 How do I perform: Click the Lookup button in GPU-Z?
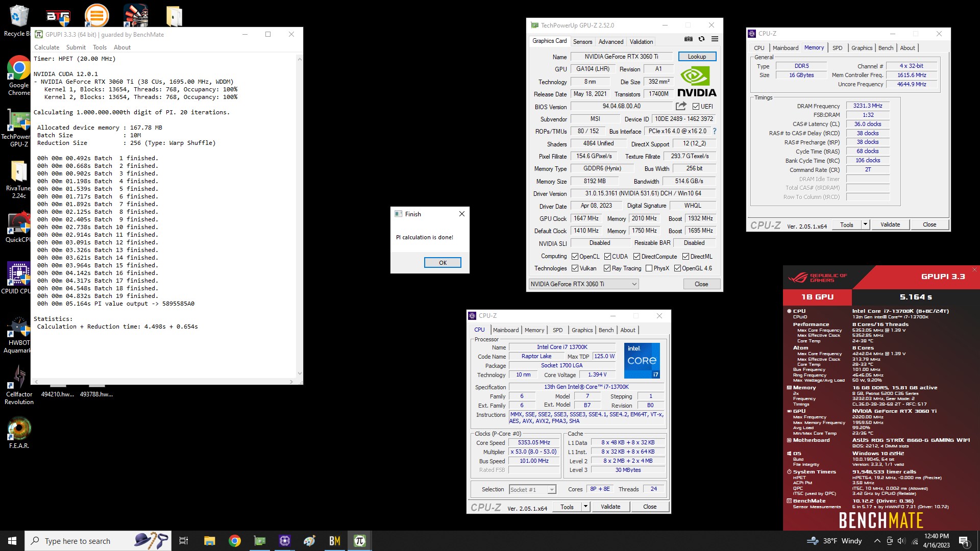tap(697, 57)
